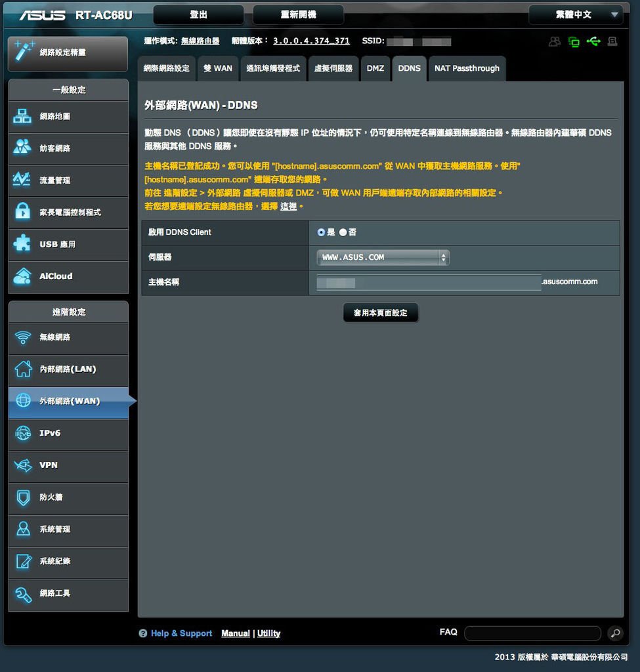Click the FAQ search input field
The height and width of the screenshot is (672, 640).
[x=532, y=633]
